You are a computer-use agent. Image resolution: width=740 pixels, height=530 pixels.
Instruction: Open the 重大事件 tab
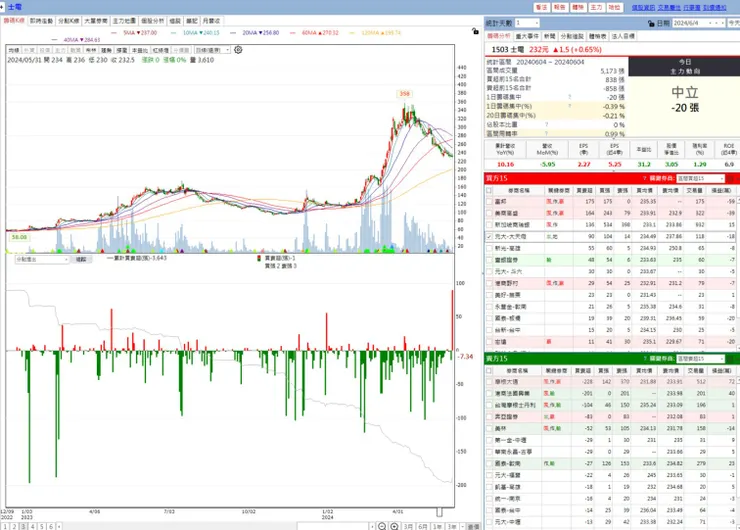coord(527,36)
